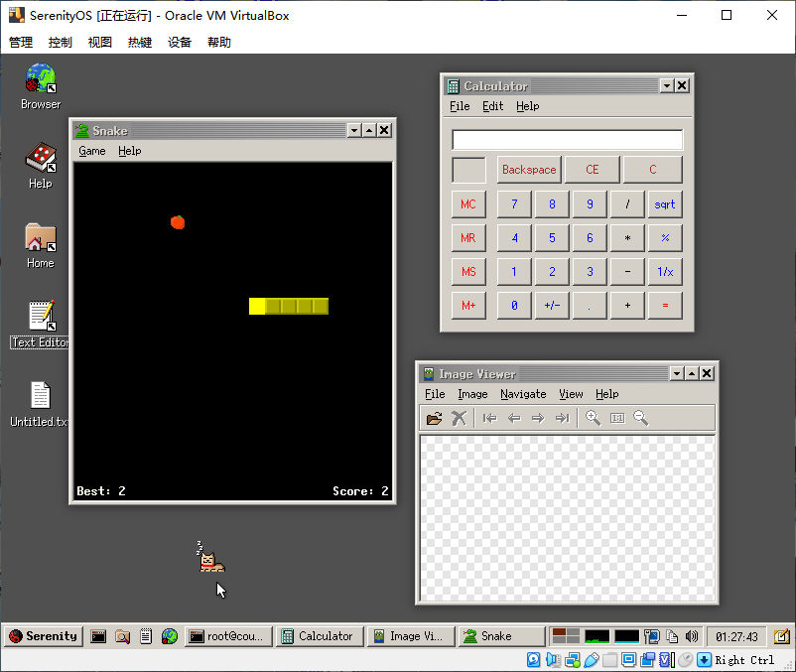Open a file in Image Viewer toolbar
This screenshot has height=672, width=796.
[434, 418]
